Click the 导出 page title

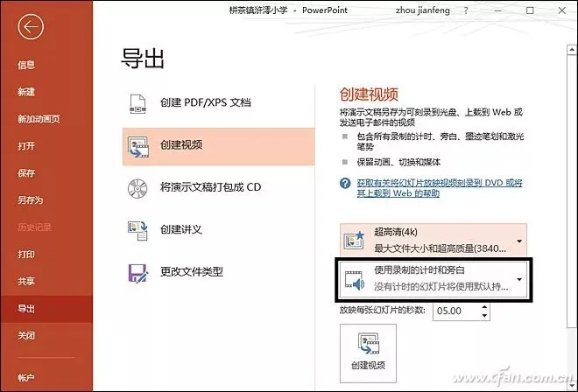pyautogui.click(x=143, y=59)
